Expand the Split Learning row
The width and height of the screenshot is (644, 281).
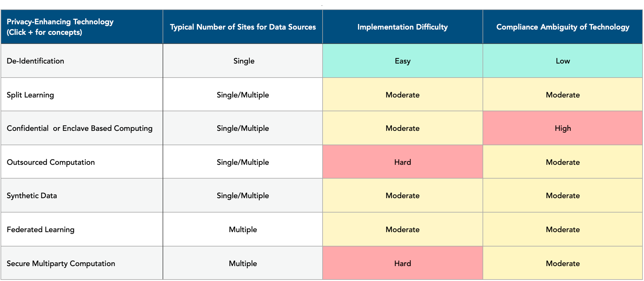point(30,95)
